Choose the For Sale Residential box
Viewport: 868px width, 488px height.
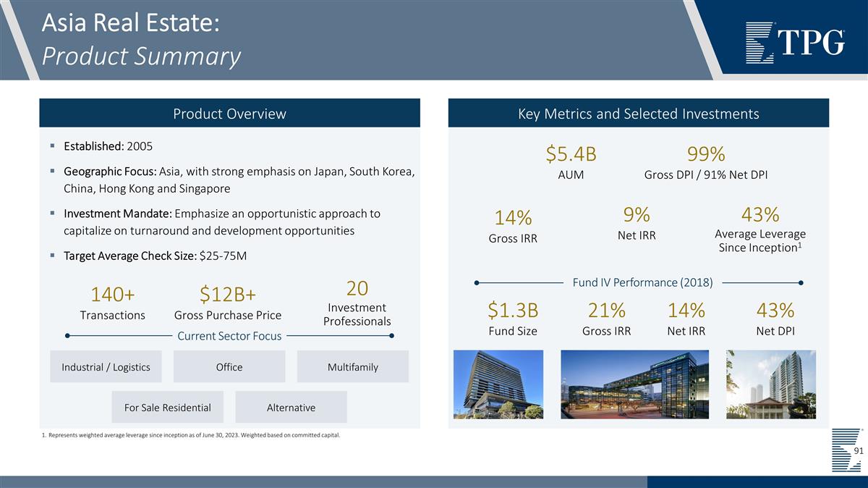click(168, 408)
